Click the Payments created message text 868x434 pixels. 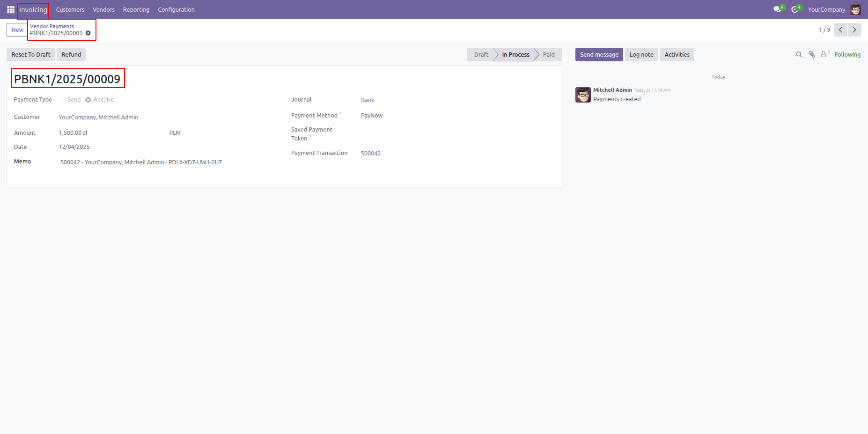[x=617, y=99]
